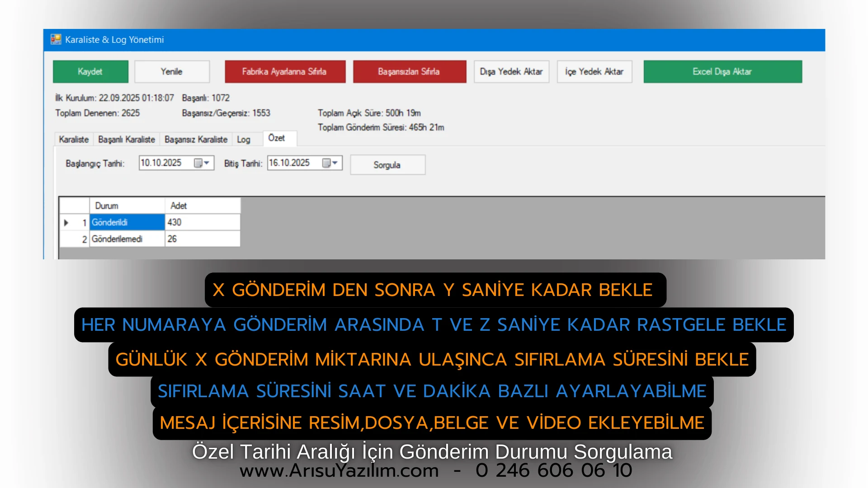Export data with Excel Dışa Aktar
Viewport: 868px width, 488px height.
(x=722, y=71)
